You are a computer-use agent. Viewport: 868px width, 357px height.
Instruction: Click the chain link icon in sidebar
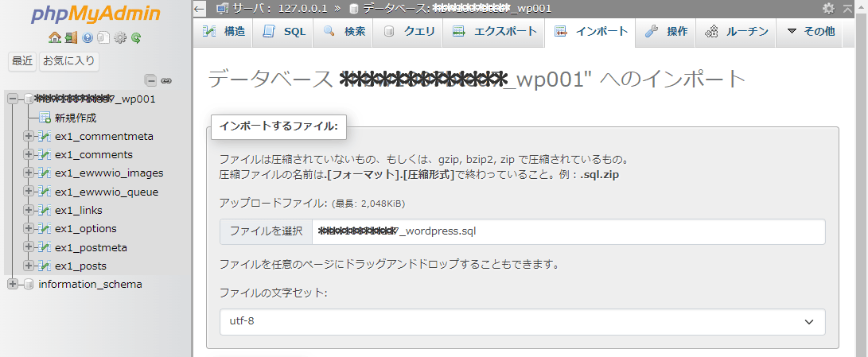tap(166, 80)
